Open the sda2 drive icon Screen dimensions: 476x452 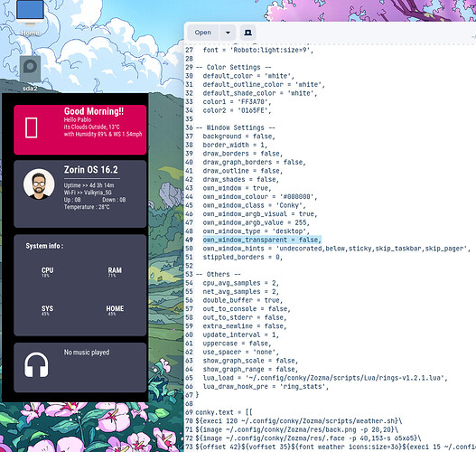pos(30,73)
